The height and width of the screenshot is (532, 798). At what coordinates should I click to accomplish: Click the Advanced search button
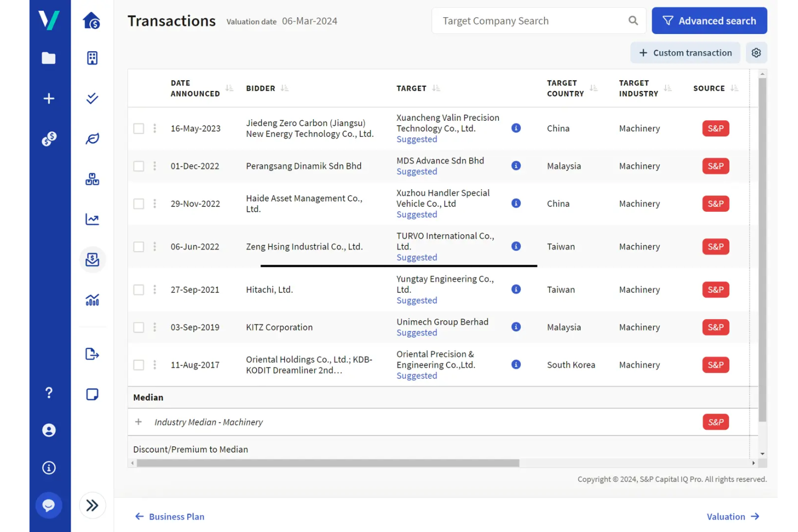coord(709,20)
